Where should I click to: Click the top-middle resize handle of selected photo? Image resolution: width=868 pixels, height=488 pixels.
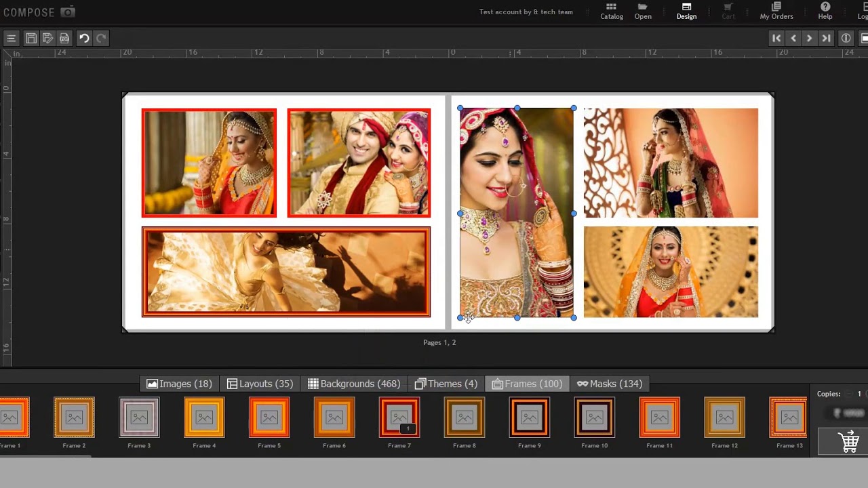[x=517, y=108]
